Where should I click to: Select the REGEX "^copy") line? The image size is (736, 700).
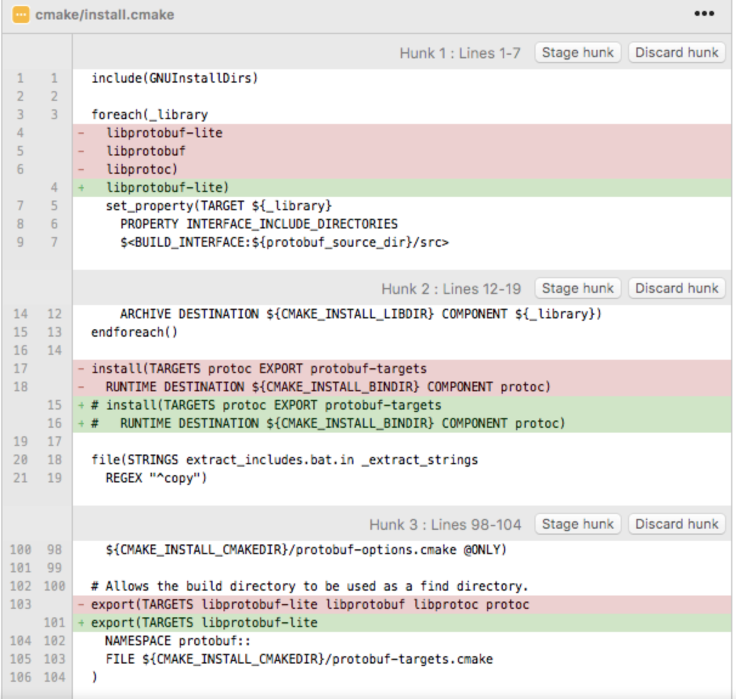click(401, 478)
